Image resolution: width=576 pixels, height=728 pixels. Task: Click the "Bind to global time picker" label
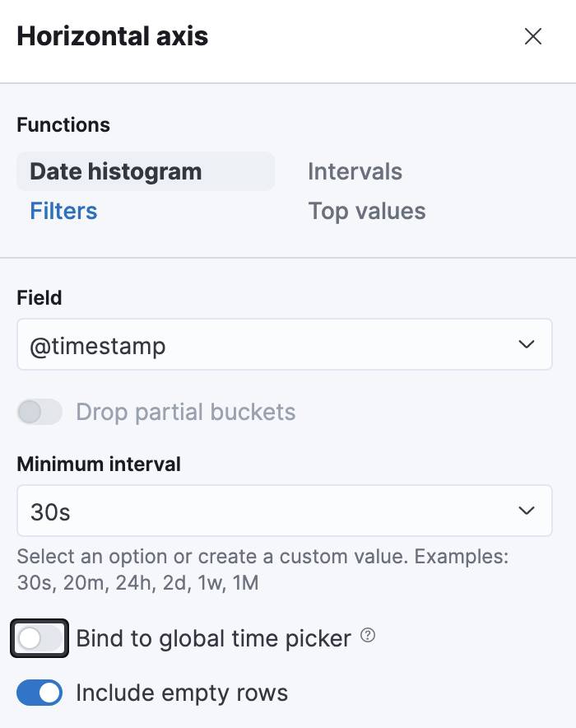(x=214, y=638)
